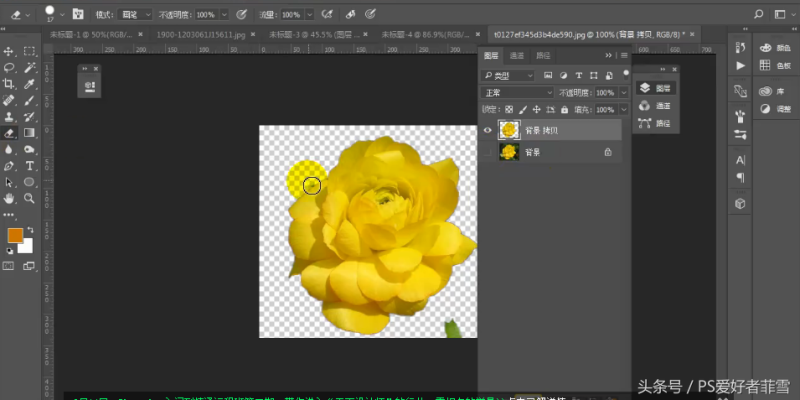This screenshot has width=800, height=400.
Task: Select the Clone Stamp tool
Action: 9,117
